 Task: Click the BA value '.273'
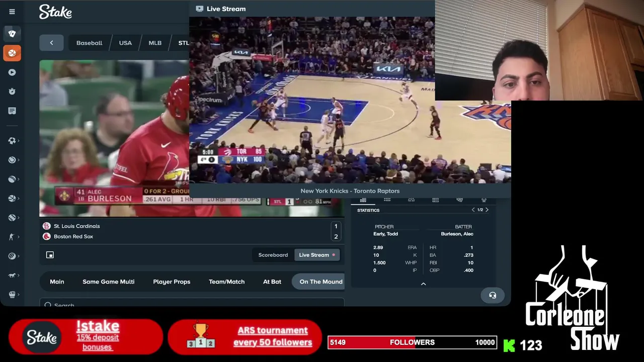click(468, 255)
